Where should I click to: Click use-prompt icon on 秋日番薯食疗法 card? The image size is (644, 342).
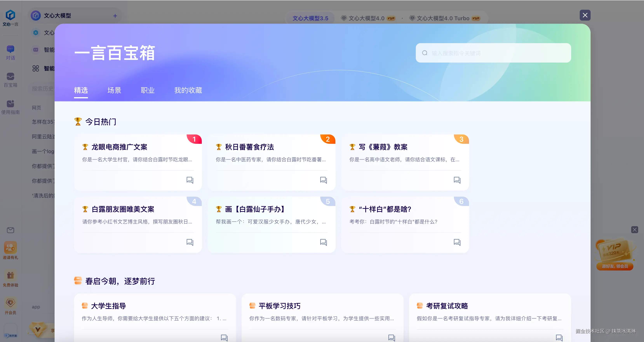click(323, 180)
